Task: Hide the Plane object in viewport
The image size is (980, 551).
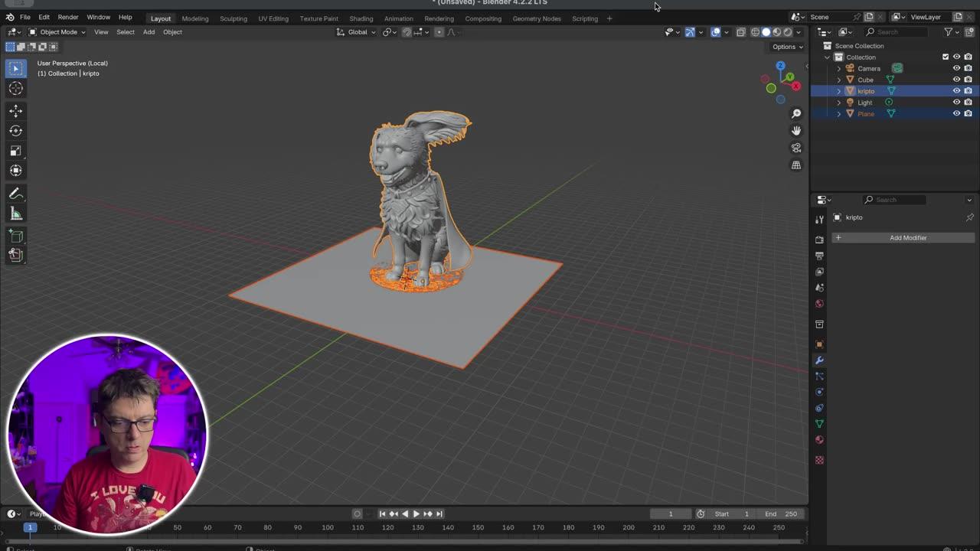Action: click(956, 113)
